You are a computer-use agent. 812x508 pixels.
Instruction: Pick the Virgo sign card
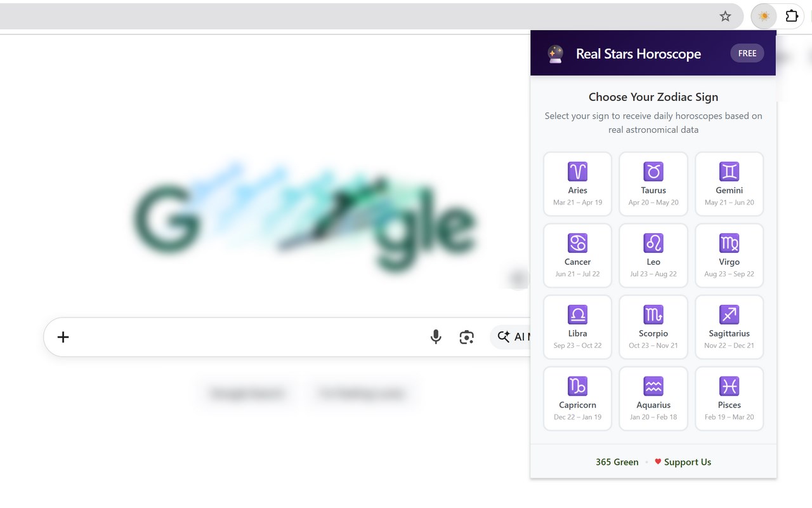730,255
